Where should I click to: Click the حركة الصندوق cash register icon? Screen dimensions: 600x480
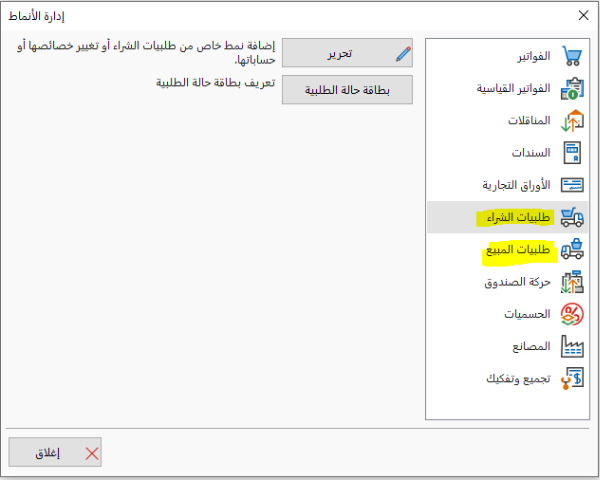(x=572, y=282)
